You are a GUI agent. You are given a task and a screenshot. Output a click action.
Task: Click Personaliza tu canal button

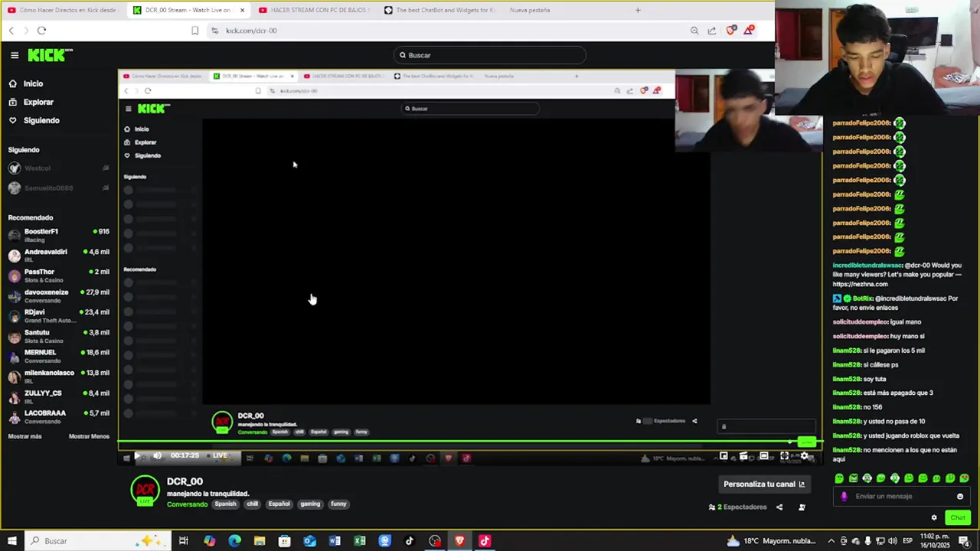click(764, 484)
